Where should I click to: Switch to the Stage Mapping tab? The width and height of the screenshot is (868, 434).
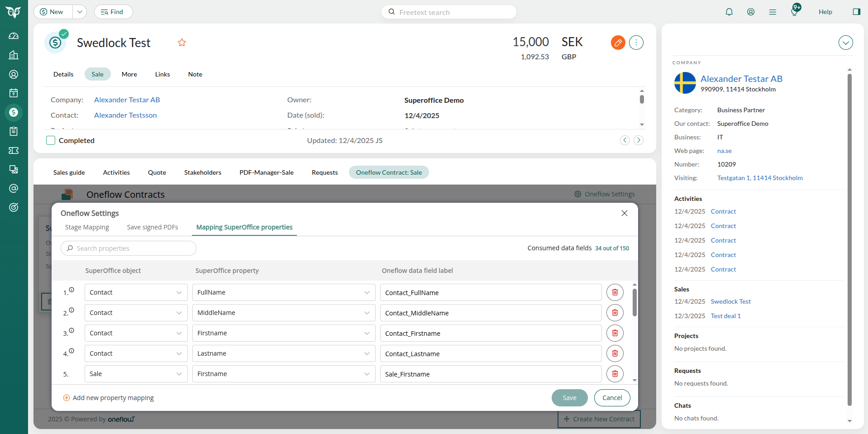point(87,227)
